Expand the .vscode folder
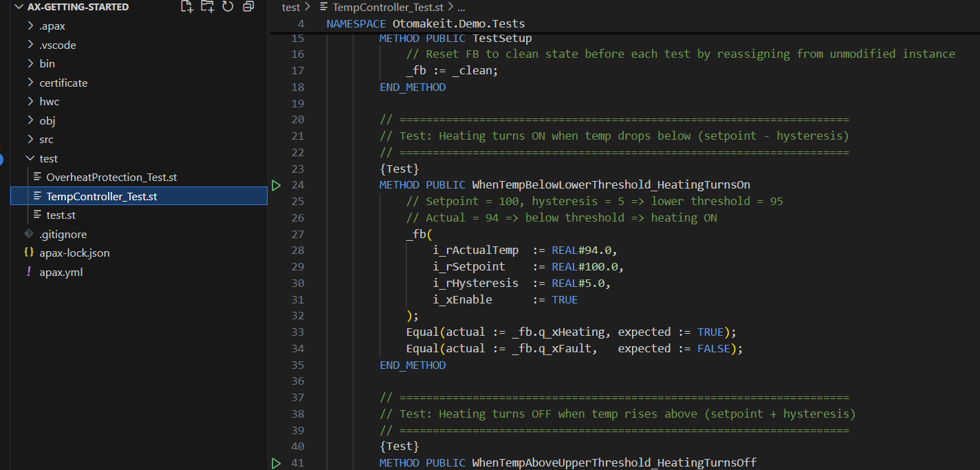Viewport: 980px width, 470px height. click(x=55, y=44)
